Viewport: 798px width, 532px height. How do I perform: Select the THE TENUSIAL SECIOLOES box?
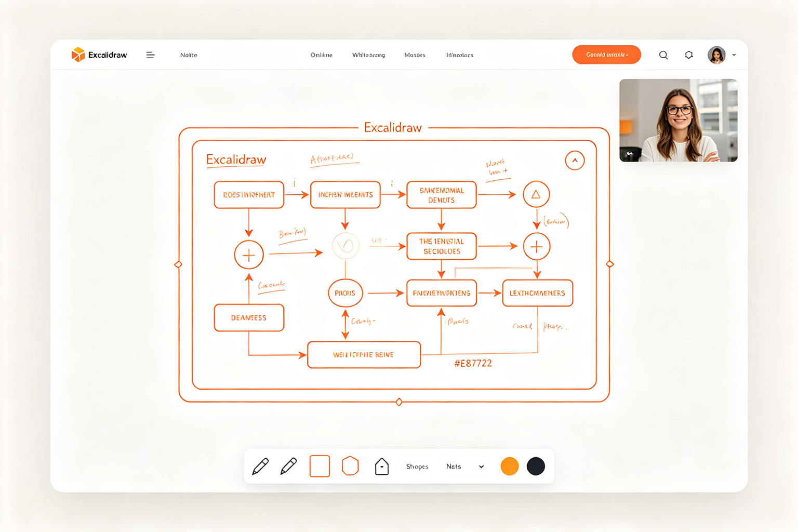442,246
